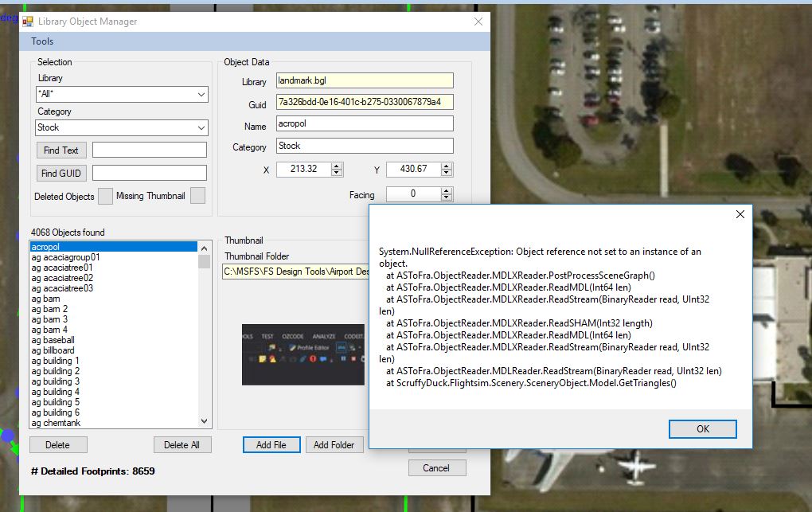The height and width of the screenshot is (512, 812).
Task: Expand the Library dropdown
Action: pos(201,95)
